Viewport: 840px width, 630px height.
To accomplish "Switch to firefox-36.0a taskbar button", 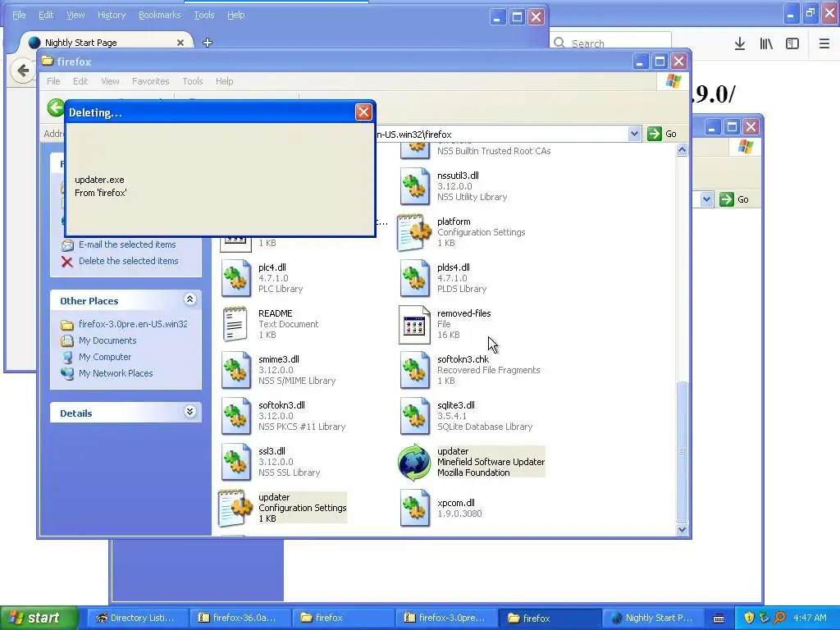I will [240, 618].
